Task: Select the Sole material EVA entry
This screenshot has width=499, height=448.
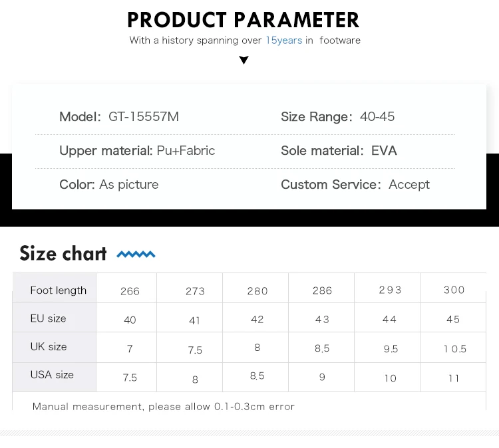Action: [x=339, y=151]
